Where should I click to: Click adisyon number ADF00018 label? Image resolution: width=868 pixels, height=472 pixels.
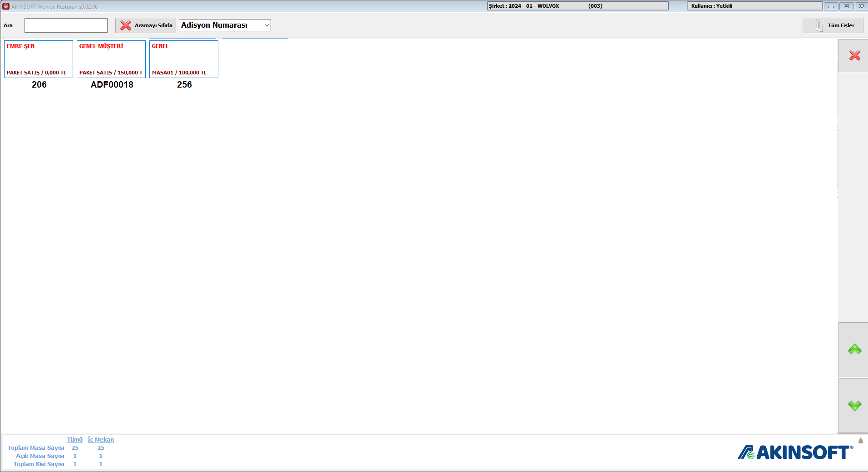[x=112, y=84]
